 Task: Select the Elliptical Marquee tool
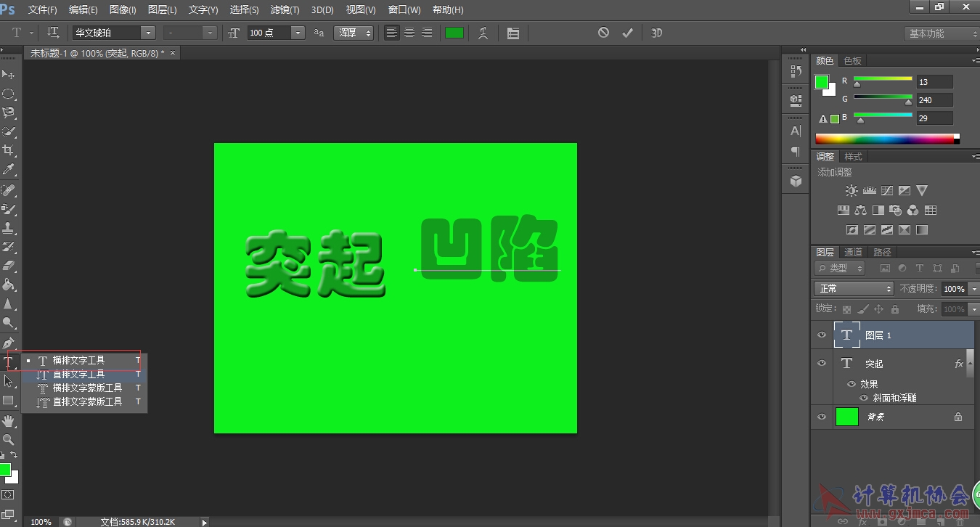(x=9, y=94)
